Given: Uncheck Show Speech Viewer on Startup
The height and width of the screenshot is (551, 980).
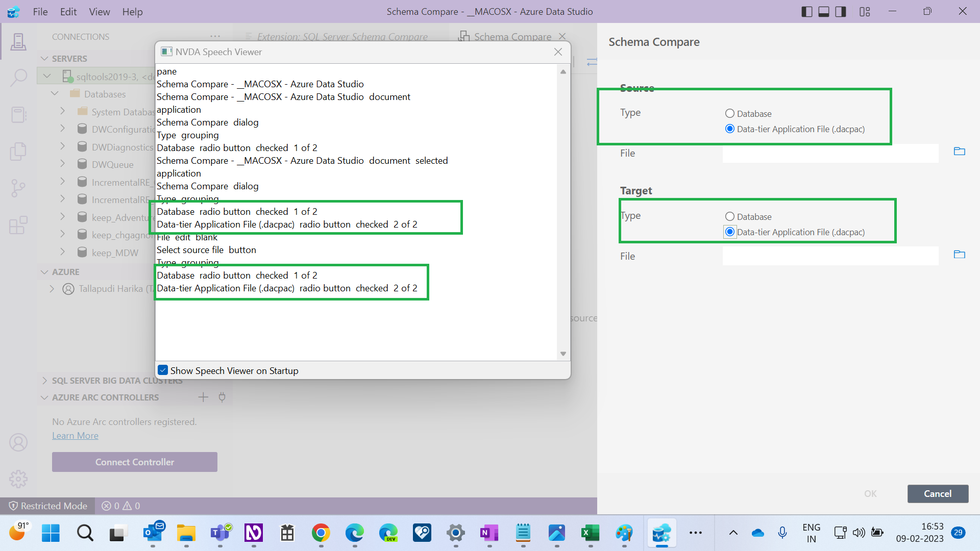Looking at the screenshot, I should [x=163, y=370].
